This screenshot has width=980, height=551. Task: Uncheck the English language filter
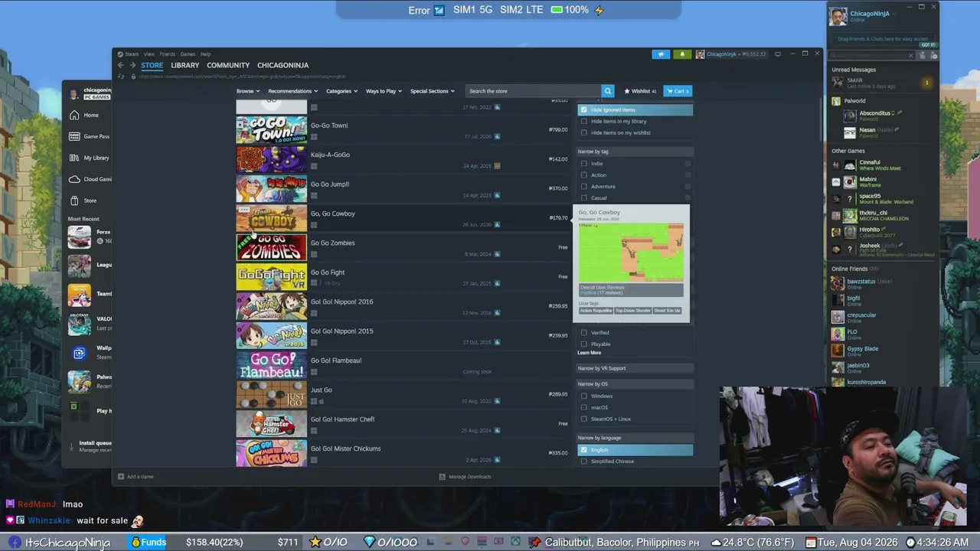click(x=584, y=450)
